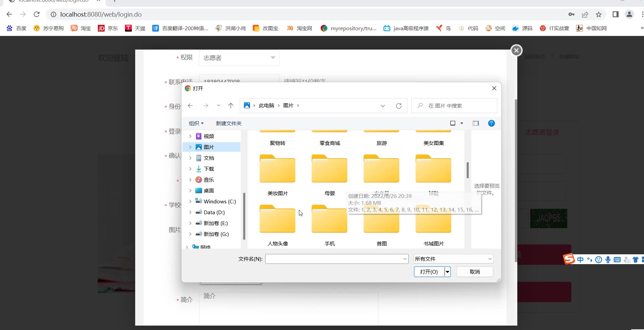This screenshot has width=644, height=330.
Task: Click the file list vertical scrollbar
Action: pos(468,170)
